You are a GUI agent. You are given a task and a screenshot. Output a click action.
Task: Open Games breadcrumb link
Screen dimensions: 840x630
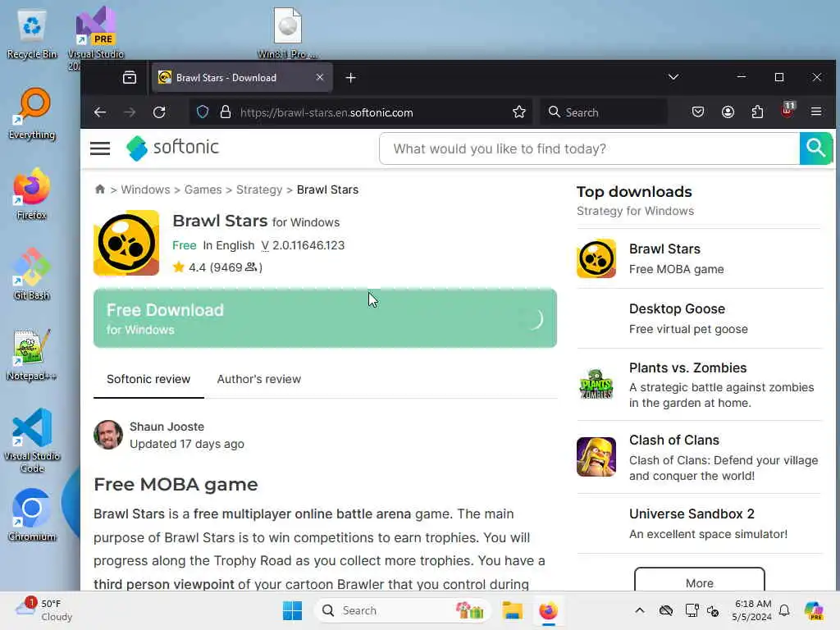[x=203, y=189]
